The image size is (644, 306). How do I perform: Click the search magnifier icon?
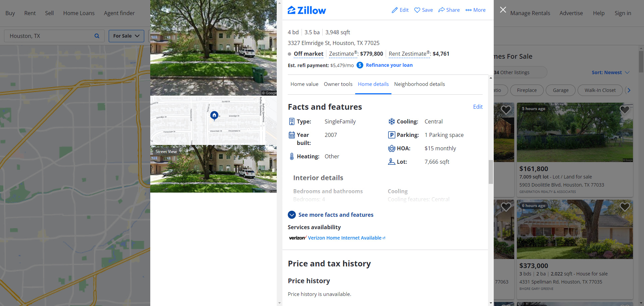click(97, 36)
